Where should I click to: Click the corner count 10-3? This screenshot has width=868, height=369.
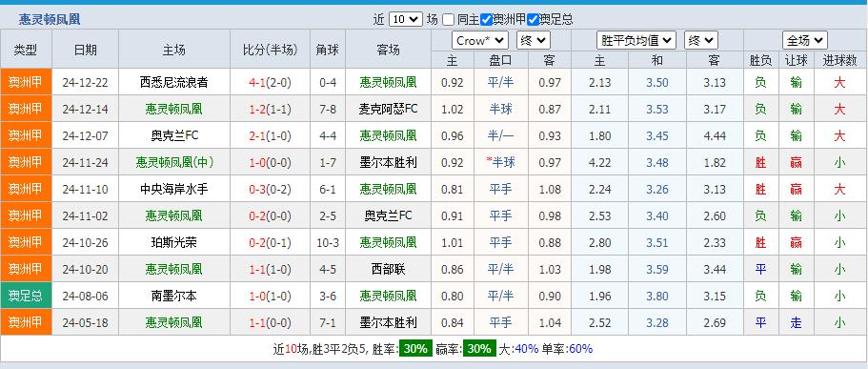coord(328,242)
